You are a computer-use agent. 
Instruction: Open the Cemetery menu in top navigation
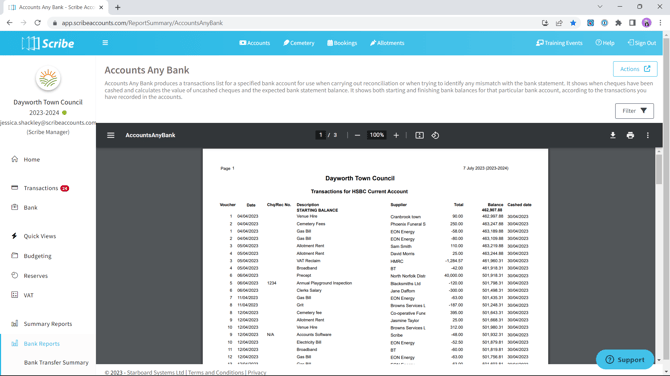click(299, 43)
